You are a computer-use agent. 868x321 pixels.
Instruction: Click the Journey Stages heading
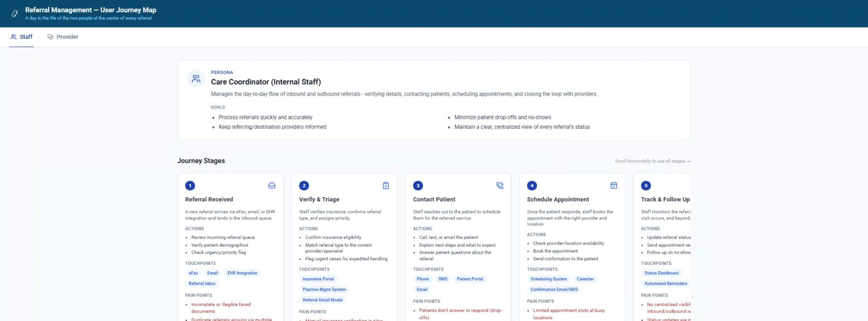coord(201,161)
